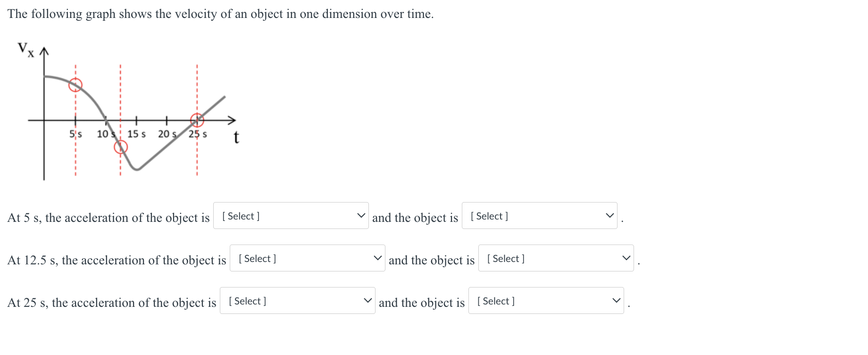Open the object state dropdown for 12.5 s

(x=556, y=258)
